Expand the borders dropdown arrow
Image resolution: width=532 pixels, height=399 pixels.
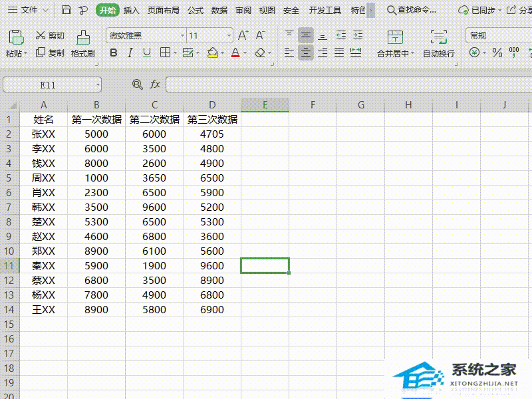[x=175, y=53]
